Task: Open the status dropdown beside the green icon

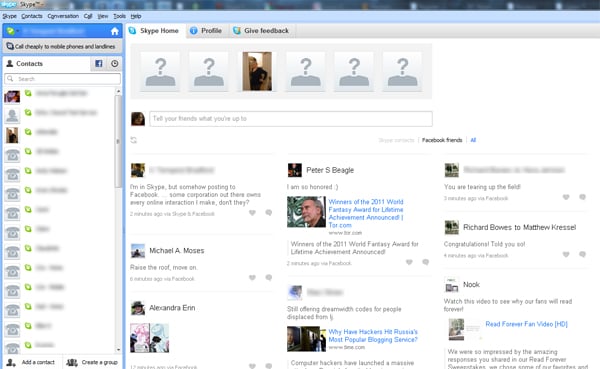Action: tap(18, 31)
